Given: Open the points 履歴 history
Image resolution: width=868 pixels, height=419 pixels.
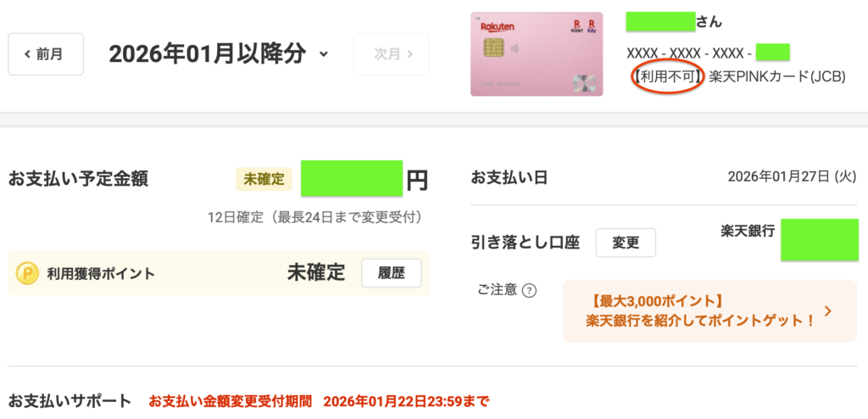Looking at the screenshot, I should point(391,273).
